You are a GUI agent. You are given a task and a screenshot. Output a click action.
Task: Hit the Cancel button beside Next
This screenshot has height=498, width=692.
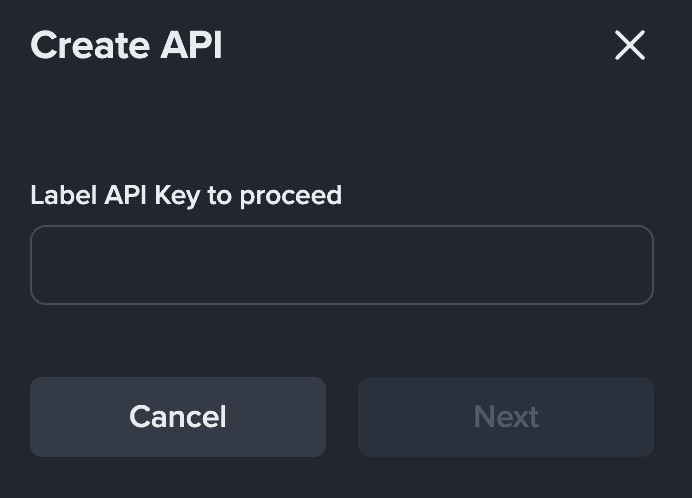pyautogui.click(x=178, y=417)
